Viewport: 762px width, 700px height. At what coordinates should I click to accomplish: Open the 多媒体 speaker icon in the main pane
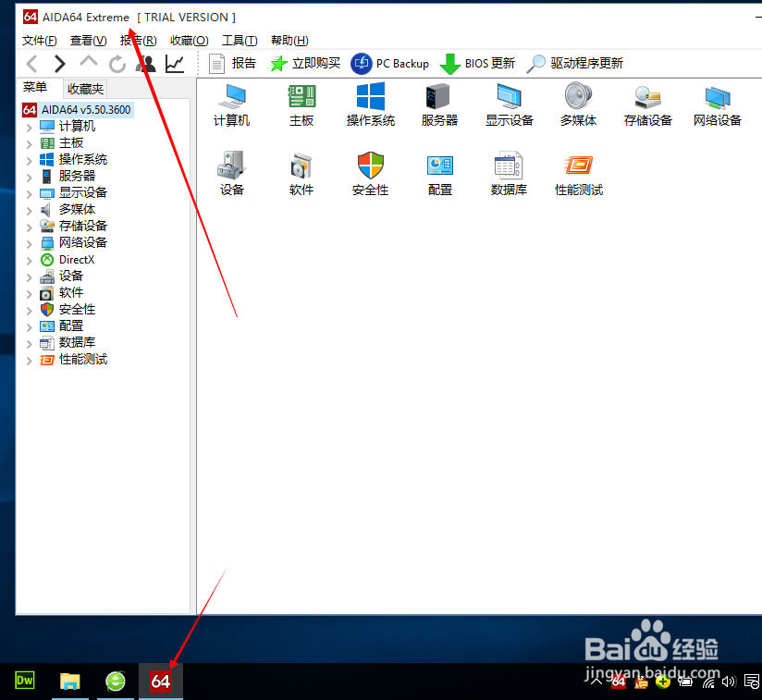coord(578,104)
